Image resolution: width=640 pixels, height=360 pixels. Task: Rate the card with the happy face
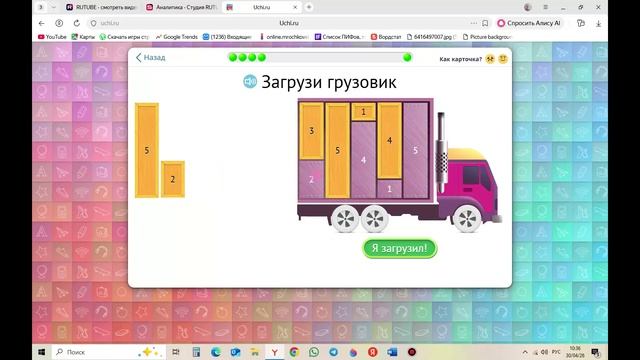[x=503, y=59]
